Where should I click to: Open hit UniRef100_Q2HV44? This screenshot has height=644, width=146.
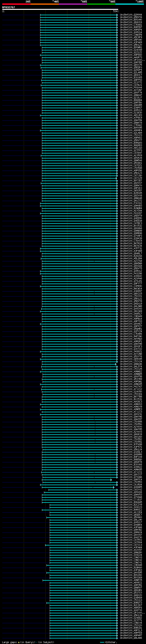pyautogui.click(x=131, y=15)
